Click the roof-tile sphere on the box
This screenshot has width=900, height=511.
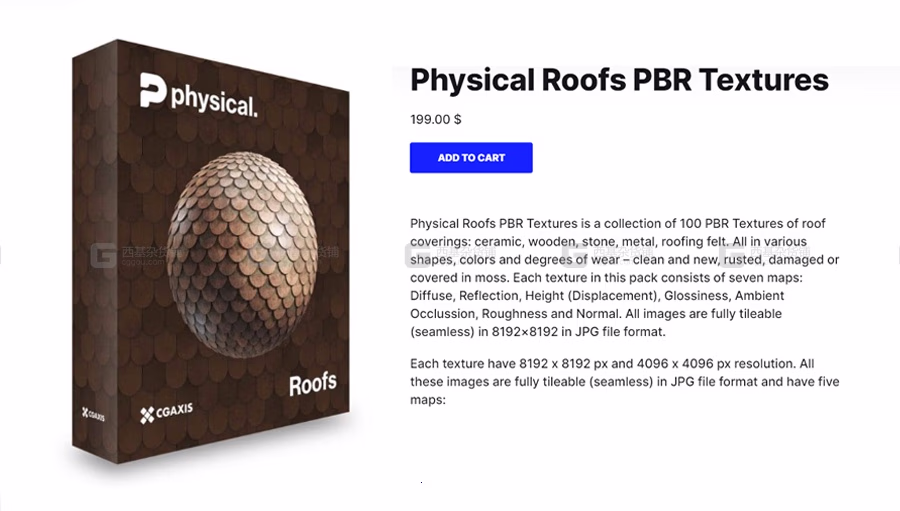(x=242, y=254)
